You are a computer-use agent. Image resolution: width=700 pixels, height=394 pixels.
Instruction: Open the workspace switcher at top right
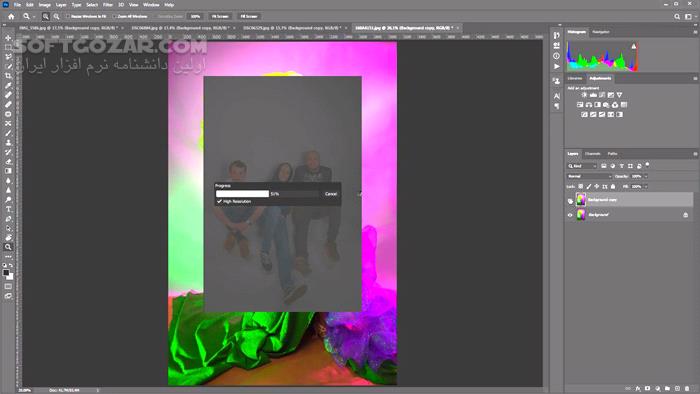tap(688, 17)
